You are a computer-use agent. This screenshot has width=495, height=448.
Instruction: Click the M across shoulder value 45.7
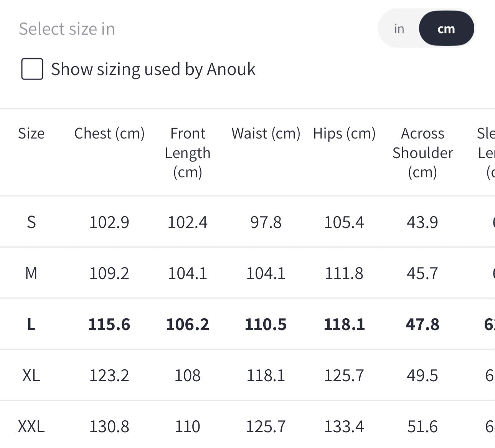click(x=422, y=273)
